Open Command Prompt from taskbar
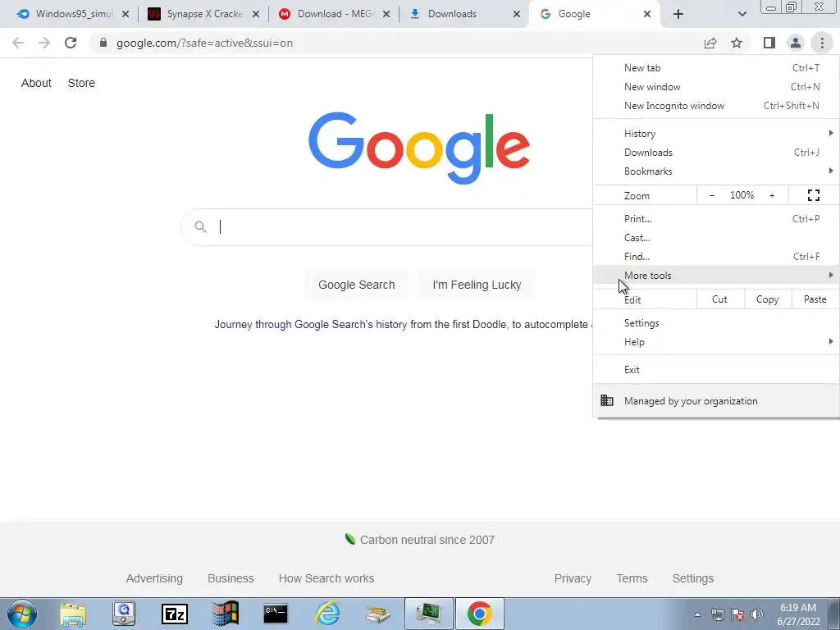This screenshot has height=630, width=840. 276,614
